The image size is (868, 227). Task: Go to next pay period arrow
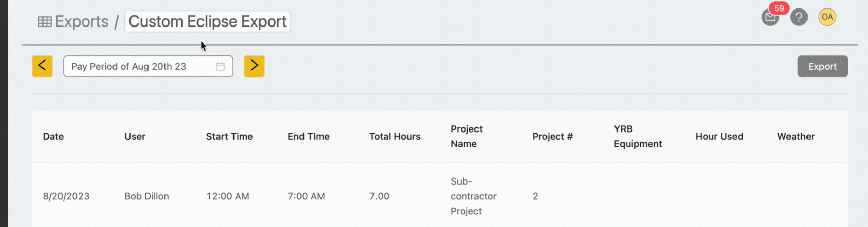(254, 66)
